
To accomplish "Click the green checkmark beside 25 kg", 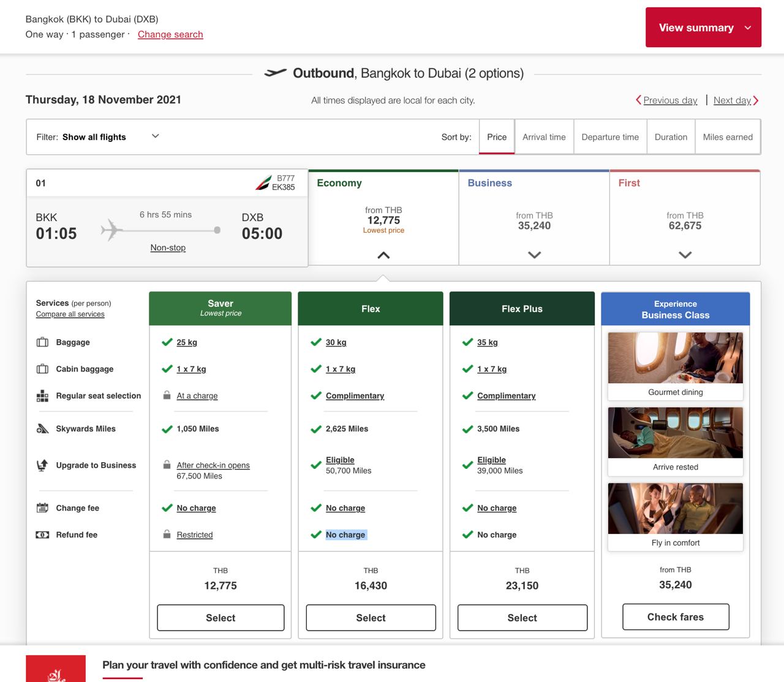I will 167,342.
